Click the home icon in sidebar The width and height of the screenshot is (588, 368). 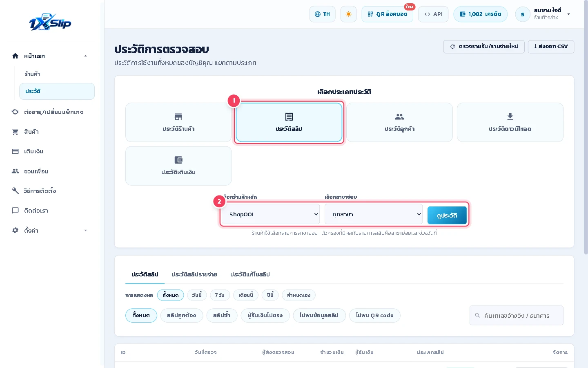15,56
